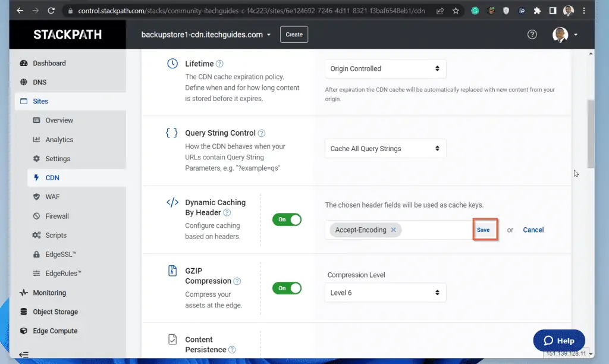Open the Chrome profile avatar
609x364 pixels.
point(568,11)
